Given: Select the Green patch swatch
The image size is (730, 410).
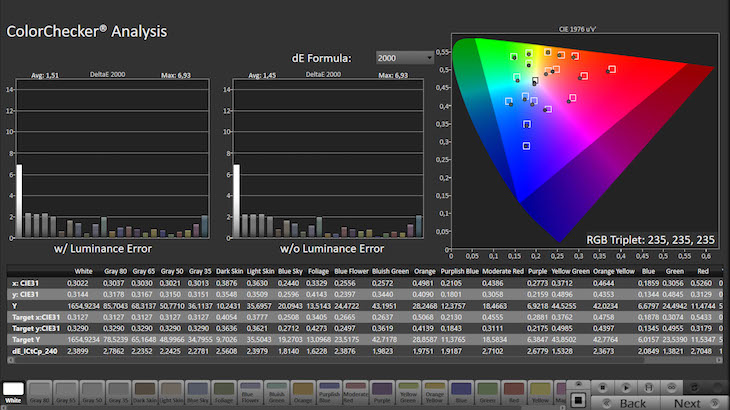Looking at the screenshot, I should pos(488,392).
